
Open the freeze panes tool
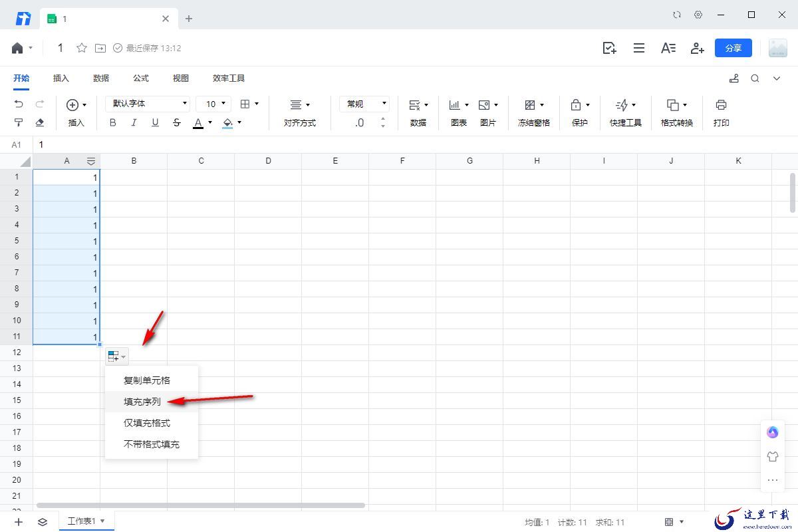click(x=533, y=105)
